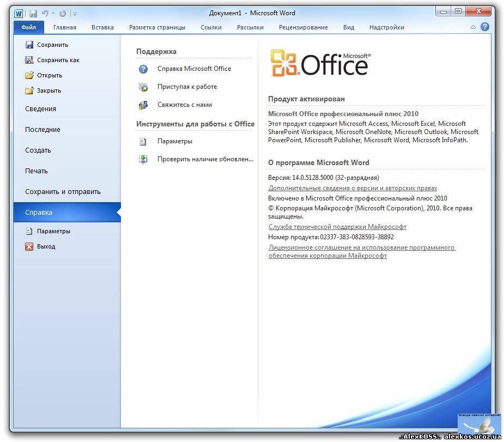Click Проверить наличие обновлен... text button
This screenshot has width=504, height=442.
point(205,159)
